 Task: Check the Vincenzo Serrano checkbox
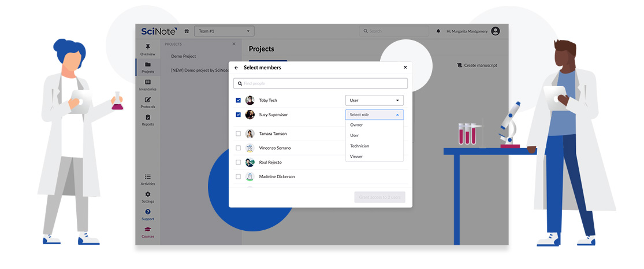pos(238,148)
